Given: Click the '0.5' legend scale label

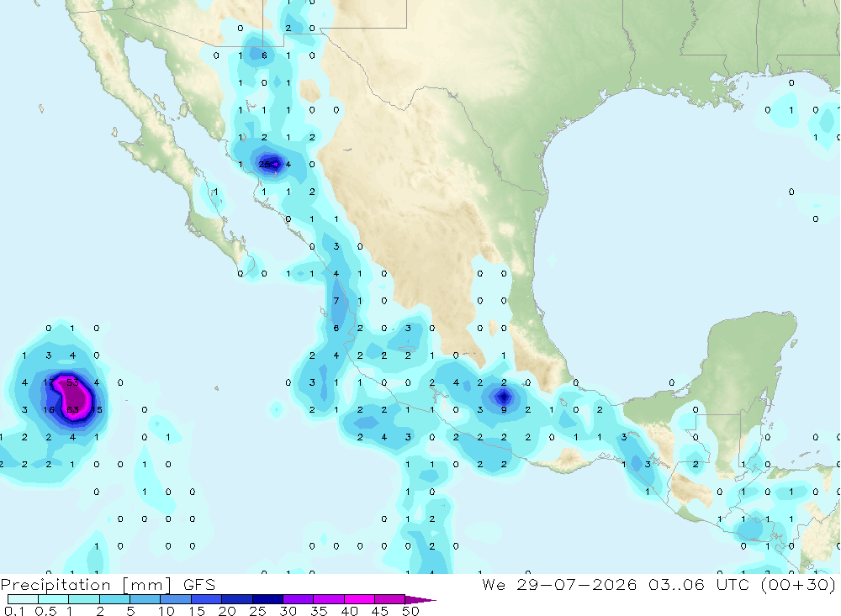Looking at the screenshot, I should point(45,611).
